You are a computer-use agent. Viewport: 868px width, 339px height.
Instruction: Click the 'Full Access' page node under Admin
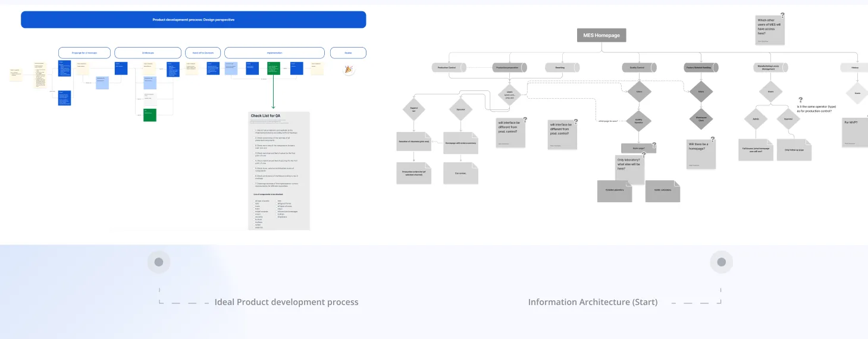coord(756,149)
